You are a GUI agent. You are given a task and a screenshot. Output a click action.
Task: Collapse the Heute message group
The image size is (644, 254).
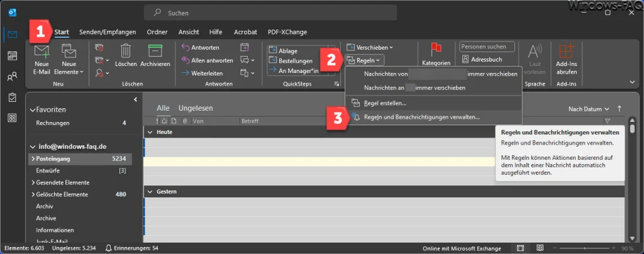[150, 132]
